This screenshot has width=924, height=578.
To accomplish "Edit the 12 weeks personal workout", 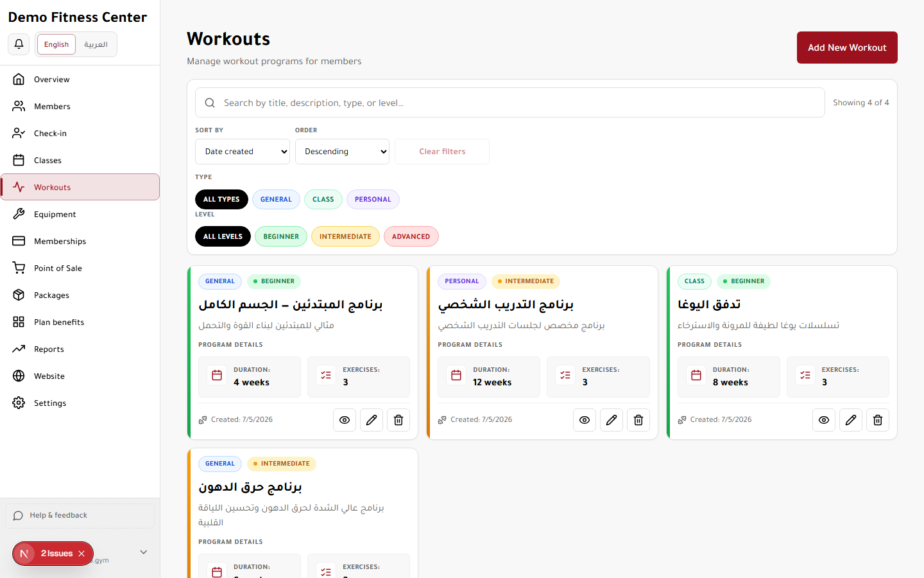I will (612, 420).
